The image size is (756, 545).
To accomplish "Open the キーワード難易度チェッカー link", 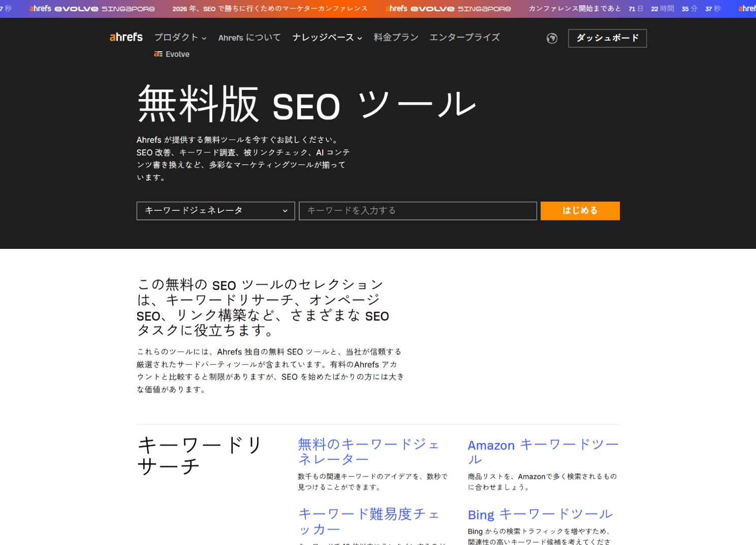I will (369, 522).
